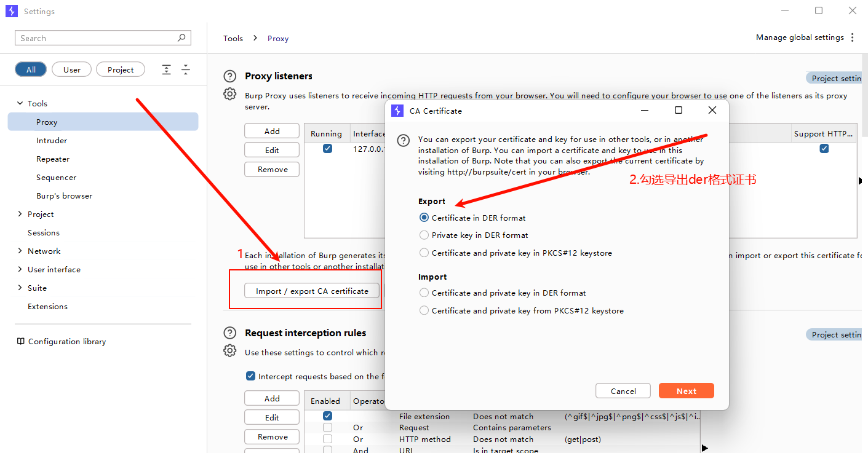
Task: Click the book icon beside Configuration library
Action: [x=21, y=341]
